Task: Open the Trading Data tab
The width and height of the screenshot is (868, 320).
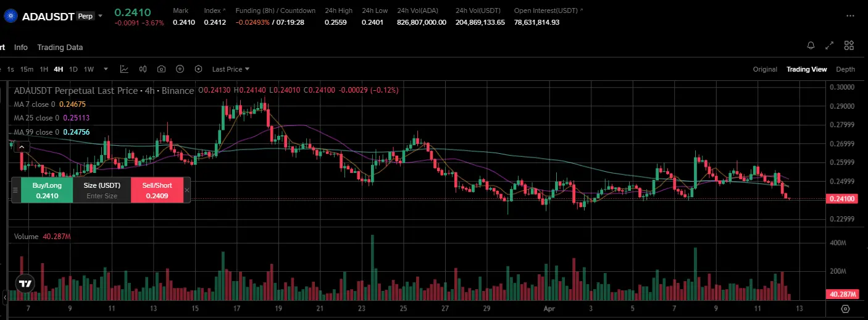Action: pyautogui.click(x=60, y=47)
